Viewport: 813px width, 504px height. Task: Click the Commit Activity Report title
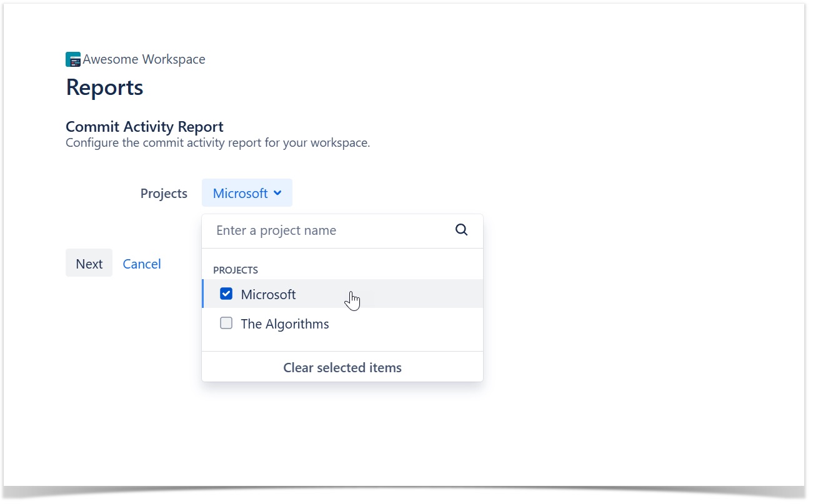[144, 127]
